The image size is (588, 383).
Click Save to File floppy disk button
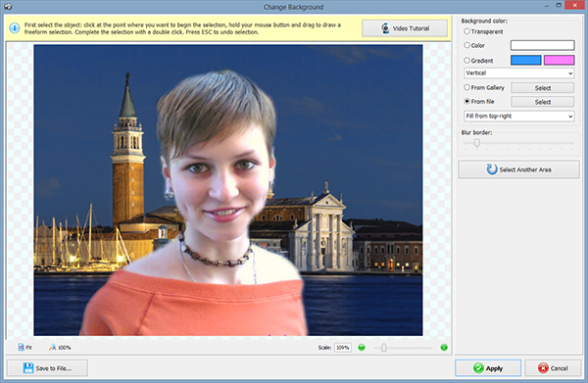click(x=47, y=368)
